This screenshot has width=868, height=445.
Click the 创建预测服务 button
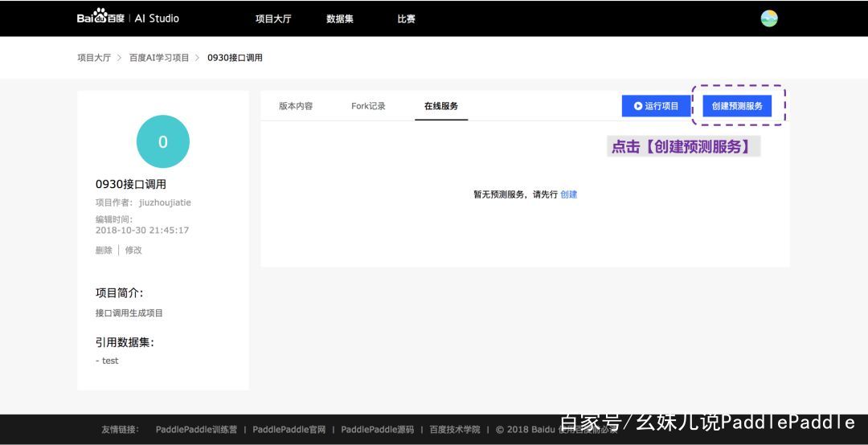point(737,106)
